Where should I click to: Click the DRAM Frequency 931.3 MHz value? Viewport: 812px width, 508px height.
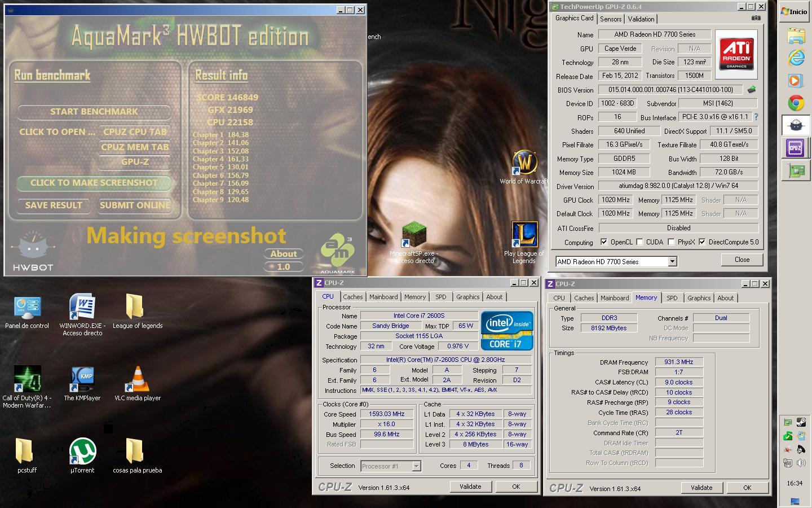click(679, 362)
